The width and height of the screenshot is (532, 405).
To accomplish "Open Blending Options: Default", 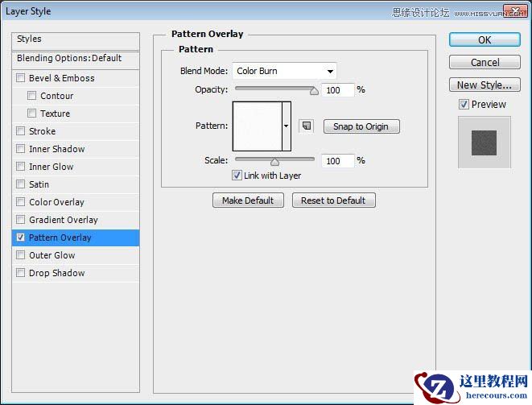I will 76,60.
